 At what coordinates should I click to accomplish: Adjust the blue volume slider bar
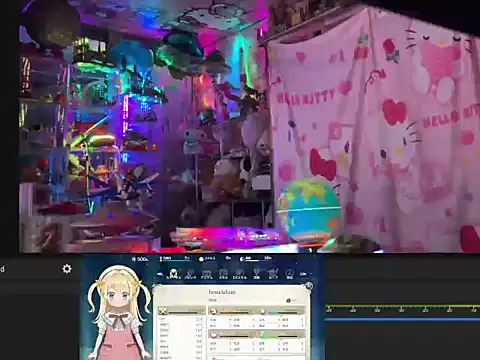tap(402, 319)
